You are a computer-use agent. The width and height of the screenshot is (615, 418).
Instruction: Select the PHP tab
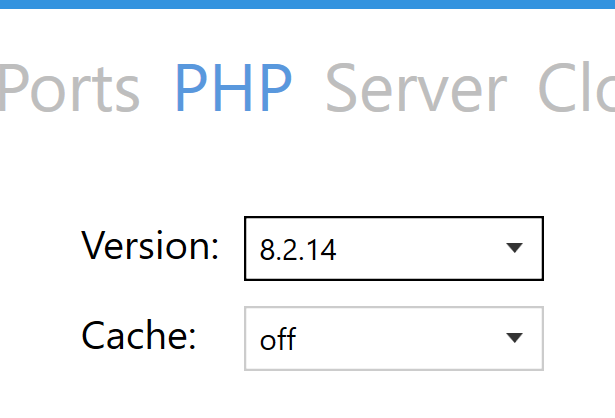[233, 88]
